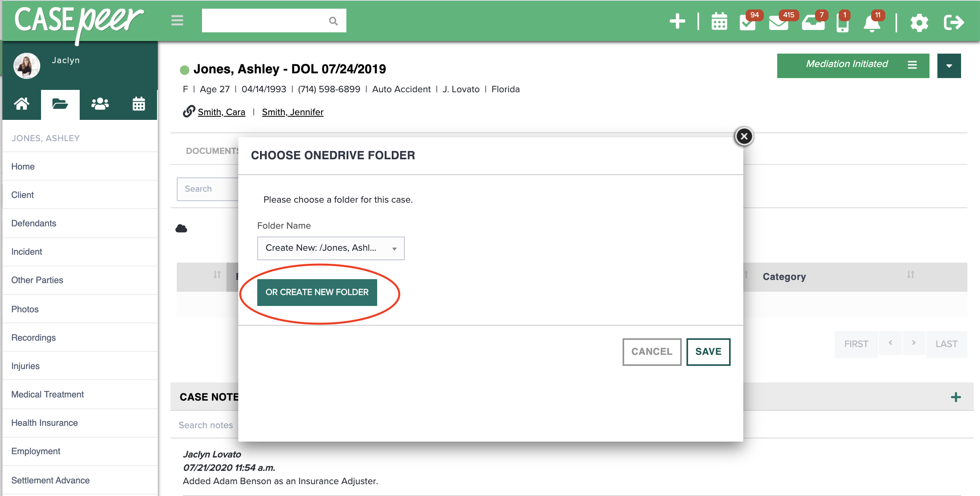
Task: Click the cloud sync icon under Documents
Action: click(x=182, y=228)
